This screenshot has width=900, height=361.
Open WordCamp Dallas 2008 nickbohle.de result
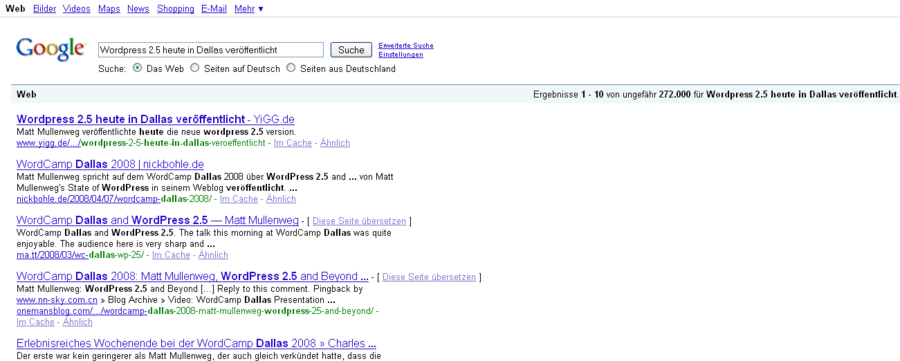click(110, 164)
